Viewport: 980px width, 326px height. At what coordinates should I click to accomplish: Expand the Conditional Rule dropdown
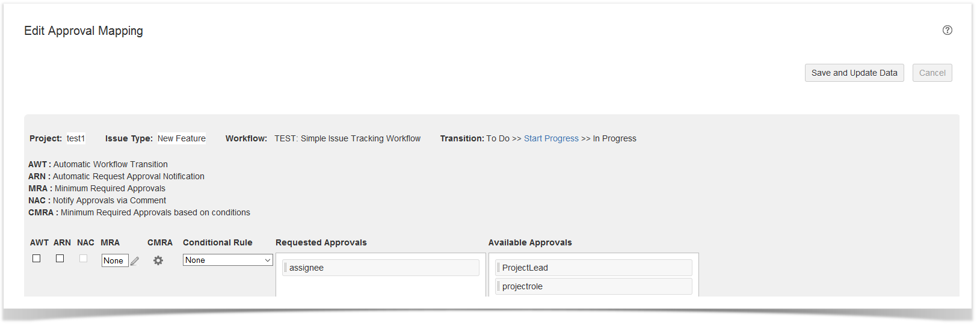click(227, 260)
